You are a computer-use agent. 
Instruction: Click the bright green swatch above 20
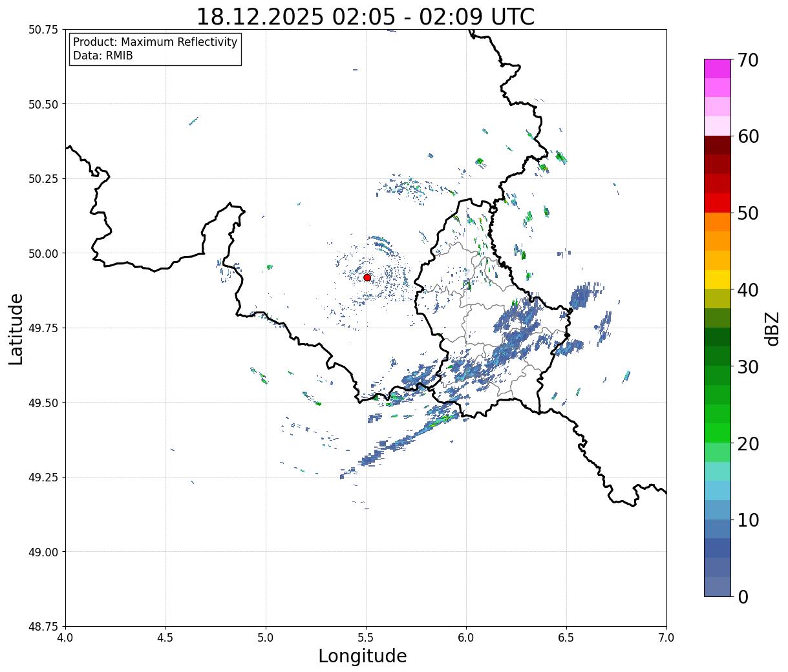718,433
